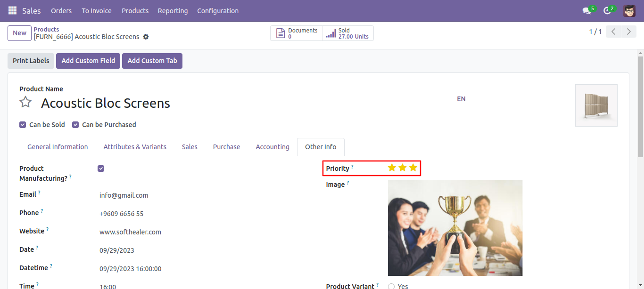The height and width of the screenshot is (289, 644).
Task: Open the apps grid menu icon
Action: tap(12, 10)
